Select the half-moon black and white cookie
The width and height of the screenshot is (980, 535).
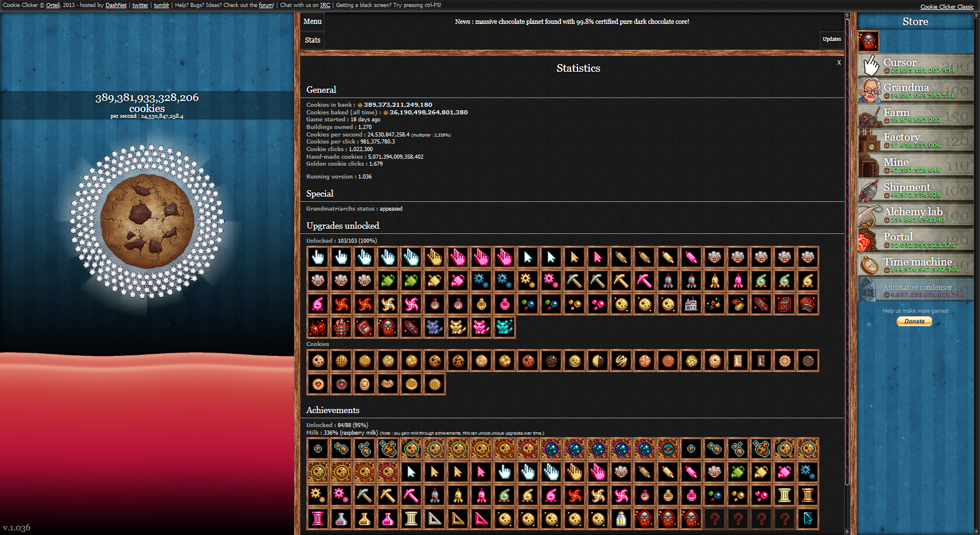[x=597, y=361]
